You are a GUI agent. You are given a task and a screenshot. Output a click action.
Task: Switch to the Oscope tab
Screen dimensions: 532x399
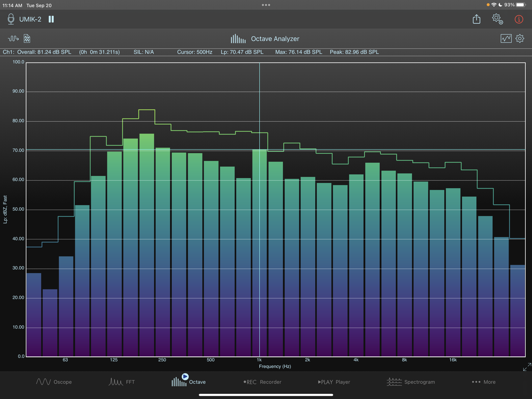pyautogui.click(x=54, y=382)
